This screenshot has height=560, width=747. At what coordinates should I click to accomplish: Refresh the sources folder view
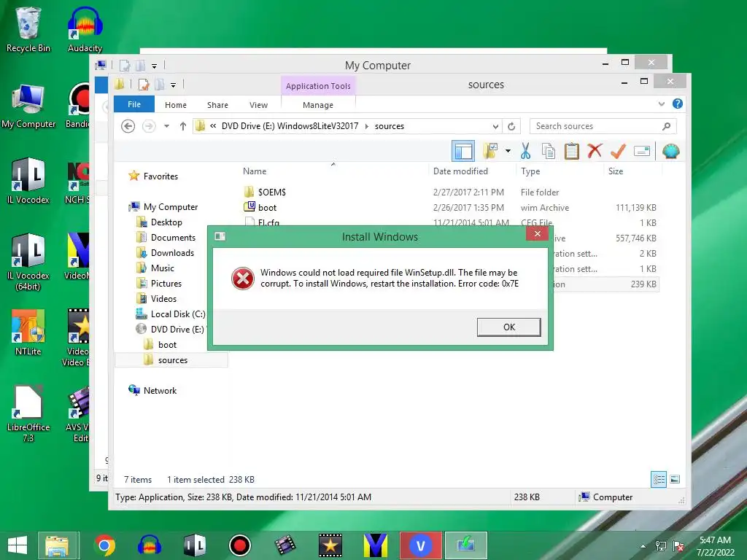coord(511,126)
